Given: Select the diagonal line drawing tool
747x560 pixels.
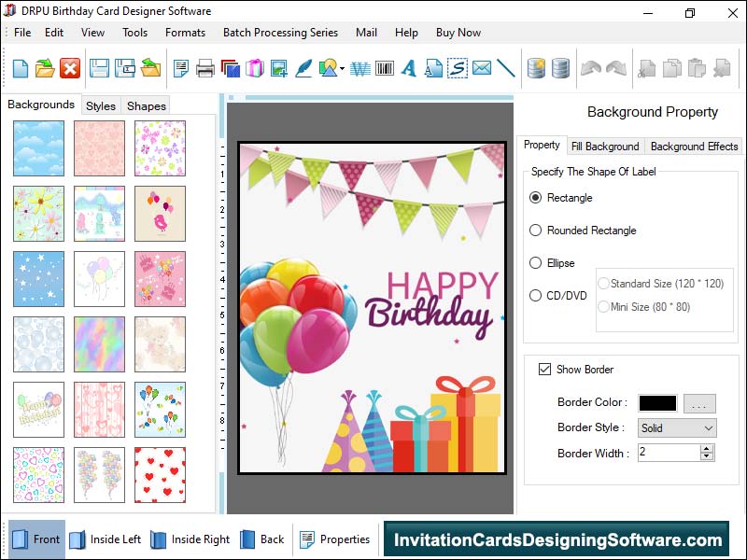Looking at the screenshot, I should point(506,68).
